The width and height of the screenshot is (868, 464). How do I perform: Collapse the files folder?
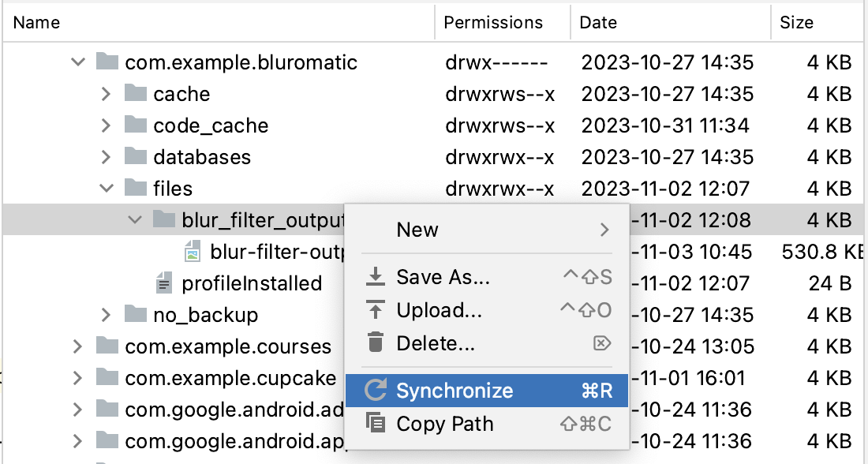(107, 189)
